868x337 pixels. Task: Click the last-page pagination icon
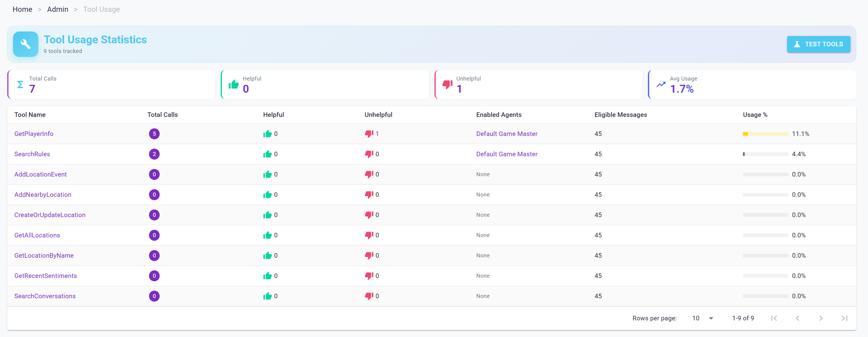[x=844, y=318]
